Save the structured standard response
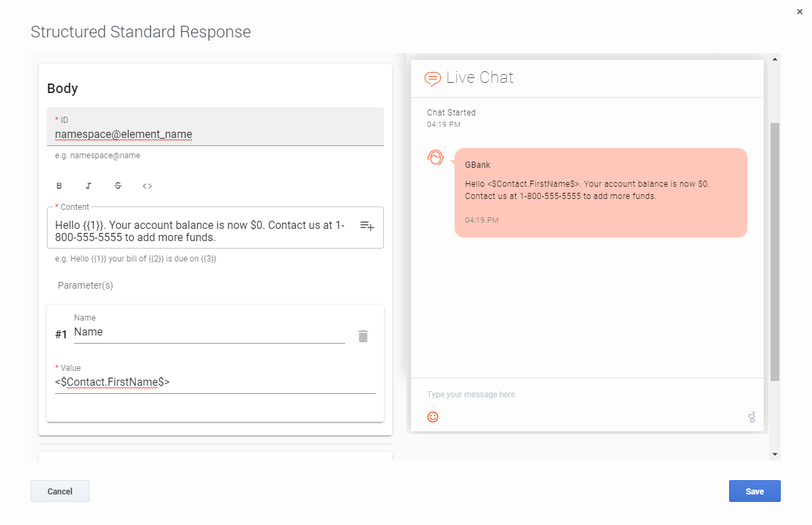This screenshot has height=525, width=812. click(x=754, y=491)
